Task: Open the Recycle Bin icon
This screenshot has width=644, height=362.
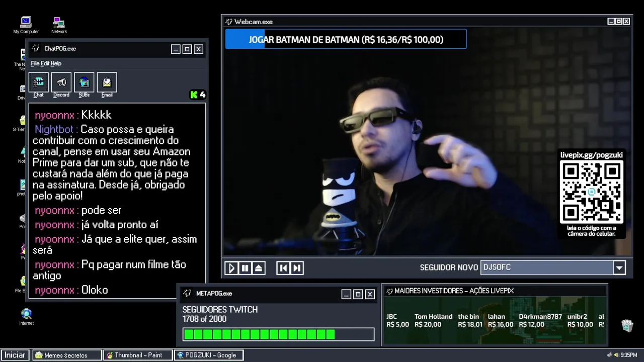Action: click(627, 325)
